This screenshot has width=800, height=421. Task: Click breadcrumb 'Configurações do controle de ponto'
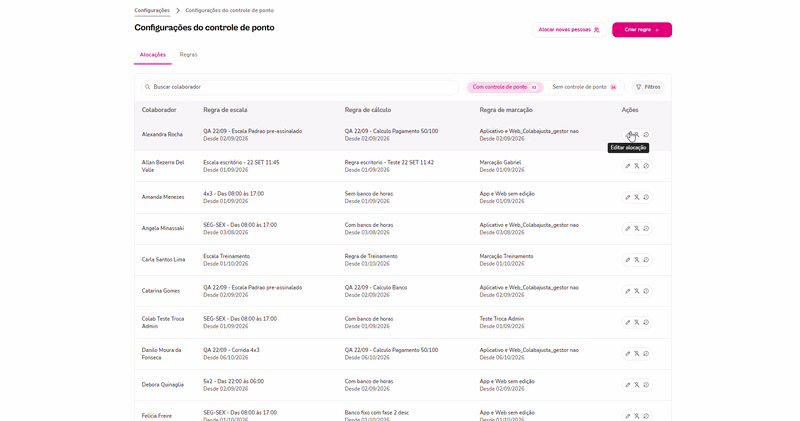[230, 10]
